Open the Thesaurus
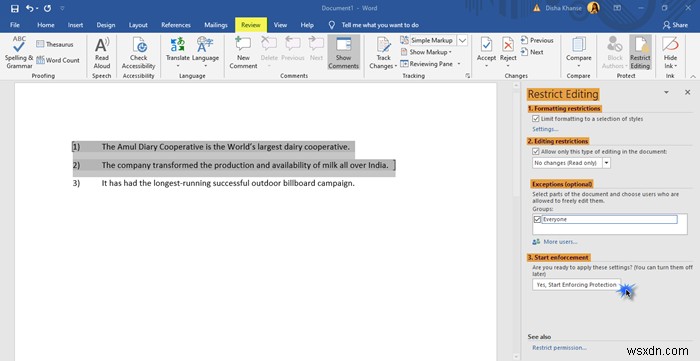The height and width of the screenshot is (361, 700). tap(55, 44)
